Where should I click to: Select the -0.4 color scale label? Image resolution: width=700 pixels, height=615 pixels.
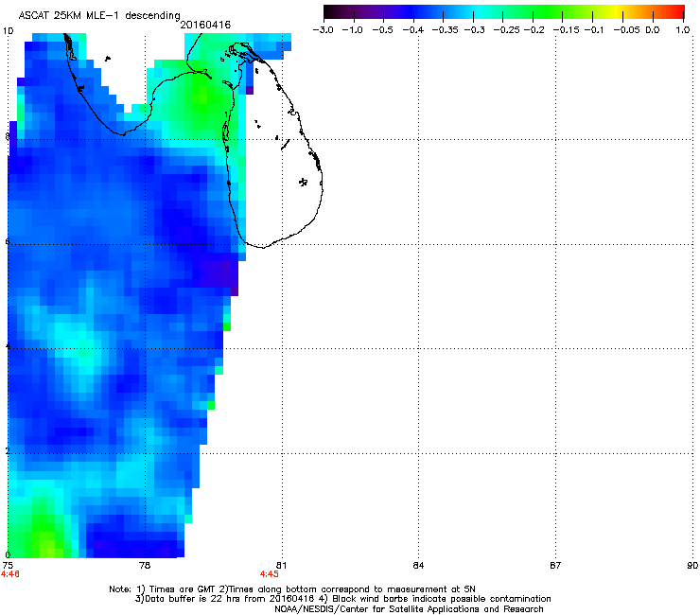click(413, 30)
